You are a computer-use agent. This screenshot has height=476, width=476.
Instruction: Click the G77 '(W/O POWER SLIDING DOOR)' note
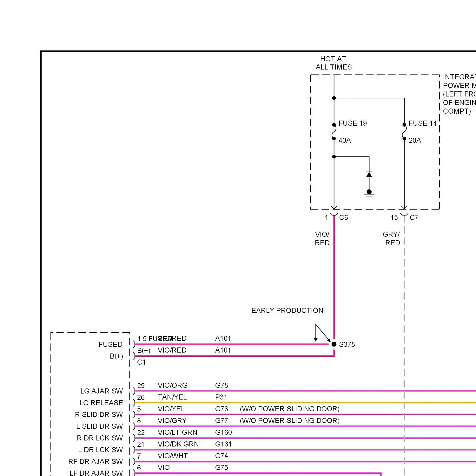290,420
